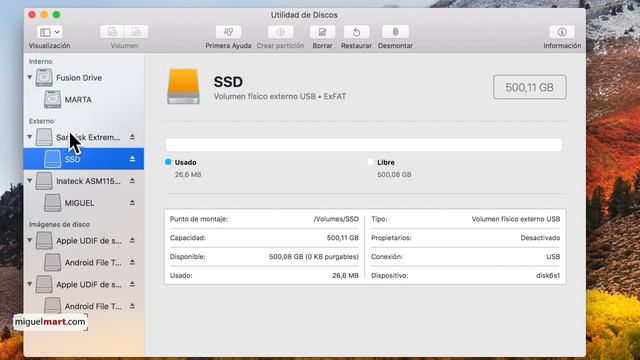
Task: Select the SSD volume in sidebar
Action: [84, 159]
